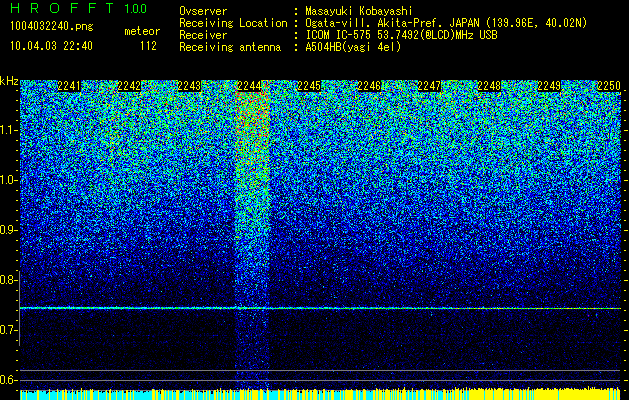Click the 2242 time marker

[129, 86]
